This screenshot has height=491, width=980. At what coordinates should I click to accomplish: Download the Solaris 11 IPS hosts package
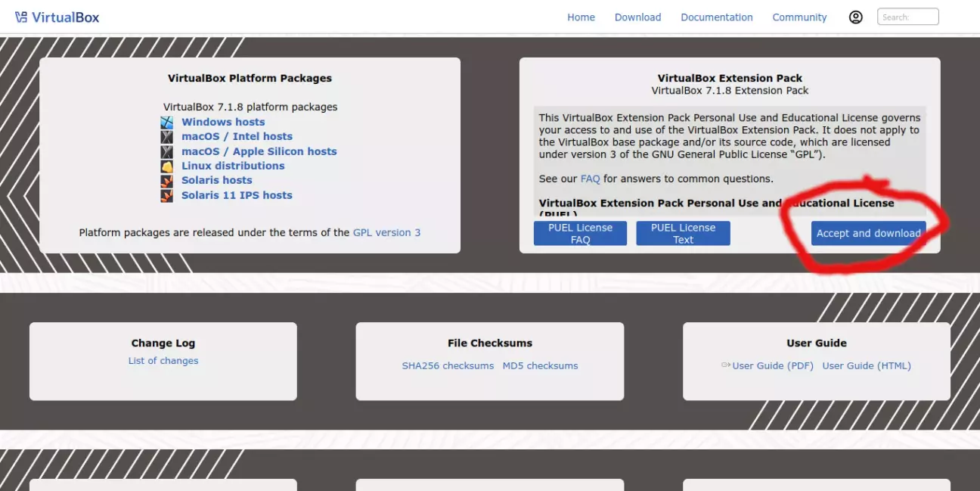237,195
